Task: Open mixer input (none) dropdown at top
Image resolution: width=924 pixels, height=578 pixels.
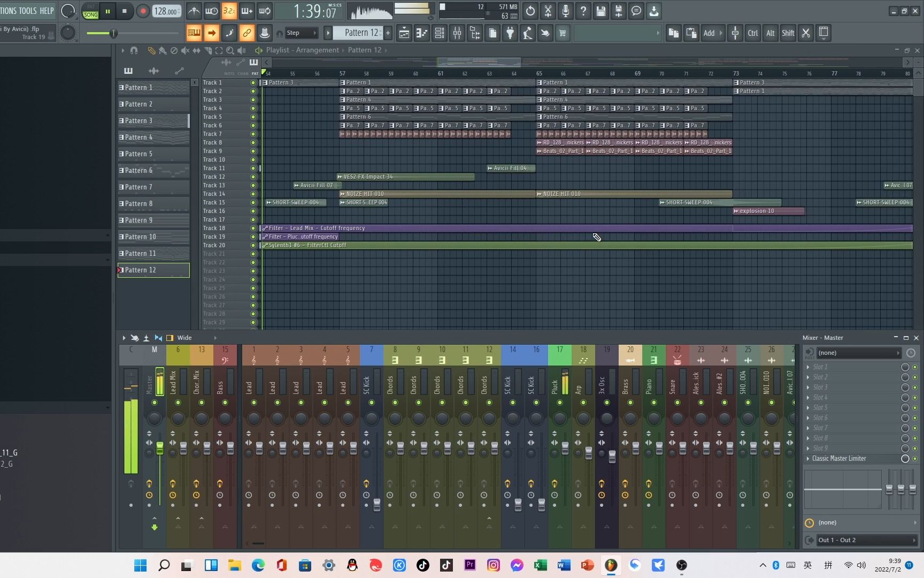Action: click(x=858, y=353)
